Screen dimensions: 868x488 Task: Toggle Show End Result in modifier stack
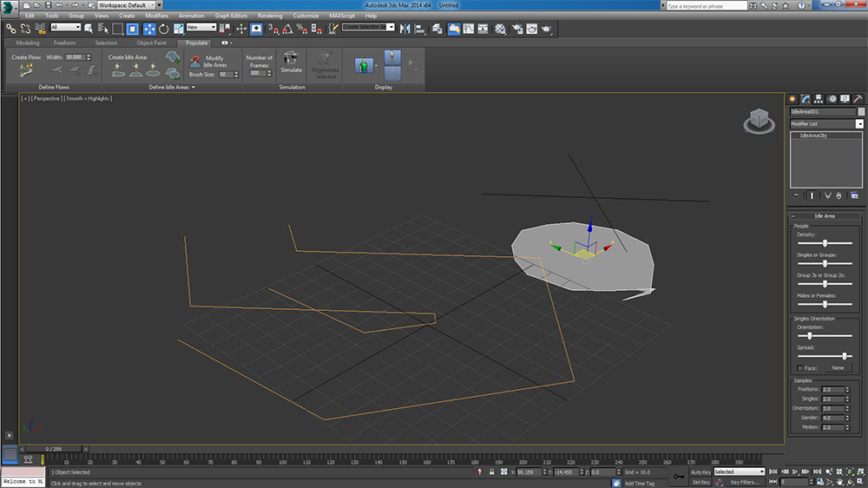pyautogui.click(x=812, y=195)
